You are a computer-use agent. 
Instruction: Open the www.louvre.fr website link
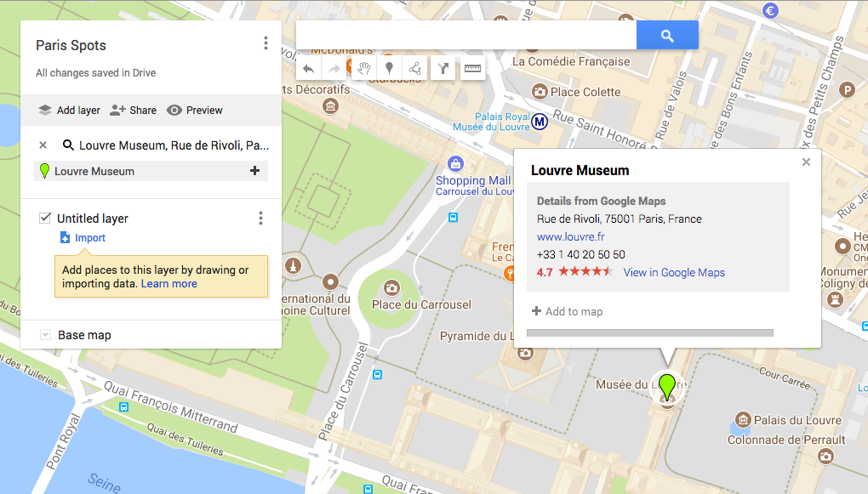pyautogui.click(x=571, y=236)
